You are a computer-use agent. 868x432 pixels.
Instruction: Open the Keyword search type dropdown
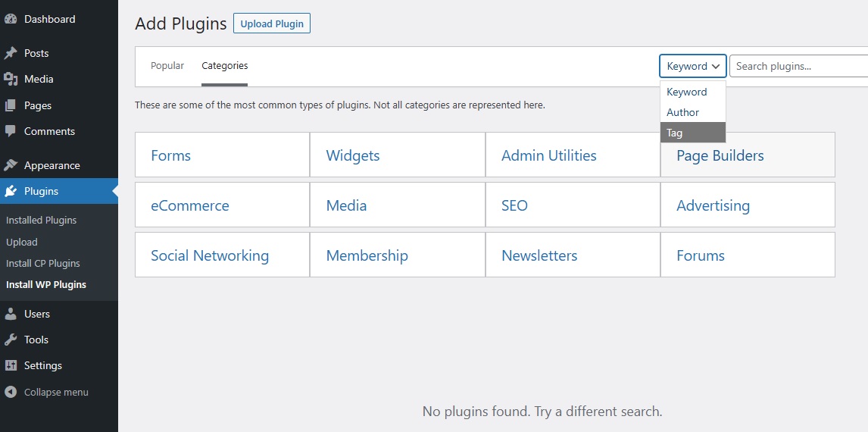692,66
